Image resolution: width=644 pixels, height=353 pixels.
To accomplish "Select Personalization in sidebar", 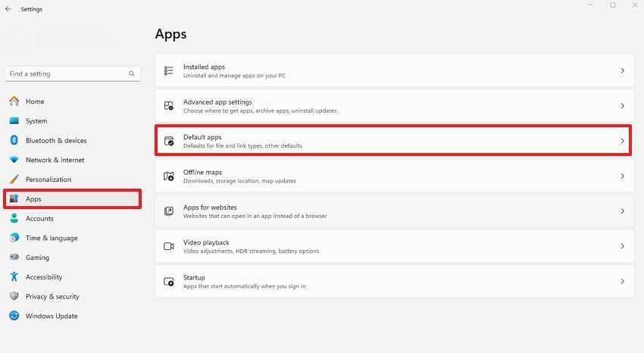I will [72, 179].
